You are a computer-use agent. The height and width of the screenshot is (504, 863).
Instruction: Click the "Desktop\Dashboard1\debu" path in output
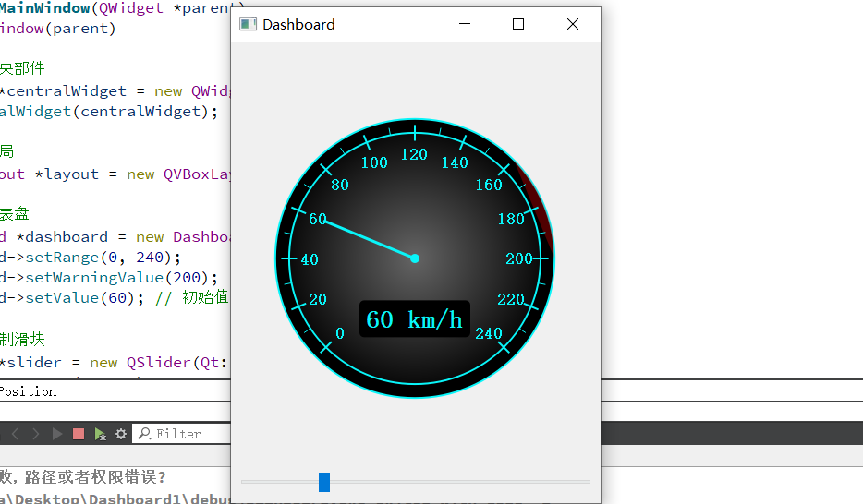(x=122, y=499)
